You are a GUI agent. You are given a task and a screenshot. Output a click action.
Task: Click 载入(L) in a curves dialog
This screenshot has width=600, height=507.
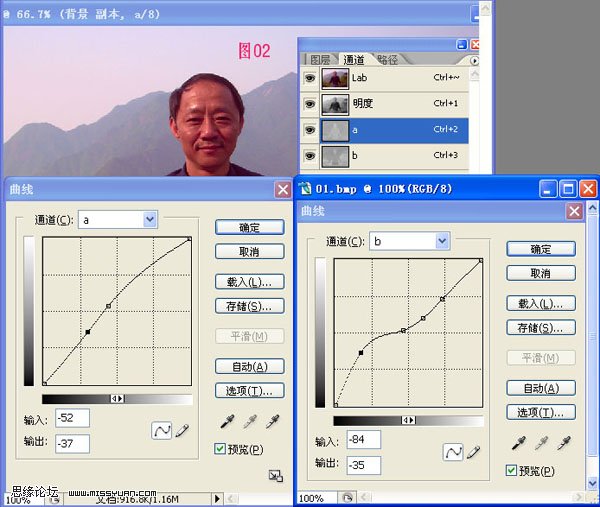pyautogui.click(x=249, y=282)
